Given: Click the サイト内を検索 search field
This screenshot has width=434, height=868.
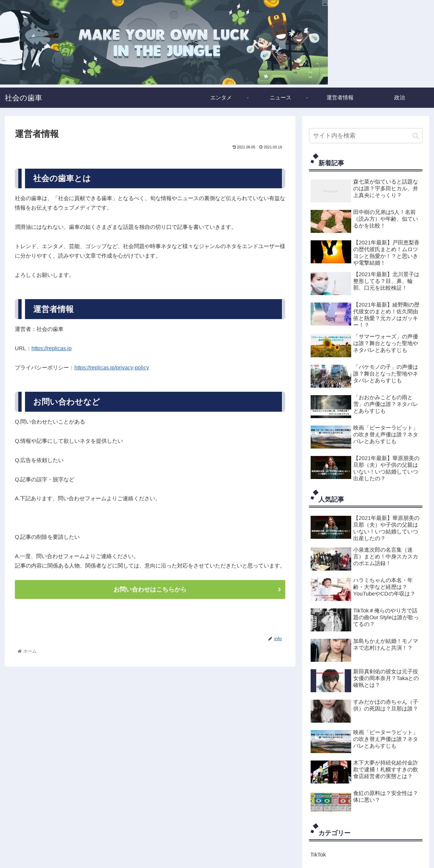Looking at the screenshot, I should tap(365, 136).
